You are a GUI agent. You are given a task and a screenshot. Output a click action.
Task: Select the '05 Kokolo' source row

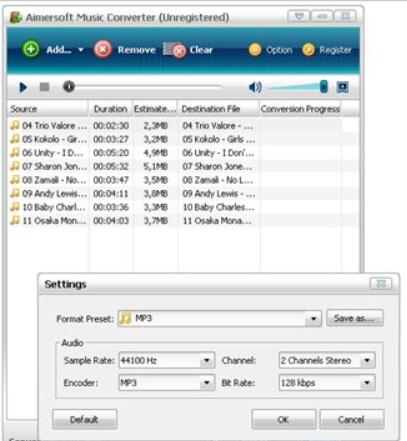pos(48,139)
